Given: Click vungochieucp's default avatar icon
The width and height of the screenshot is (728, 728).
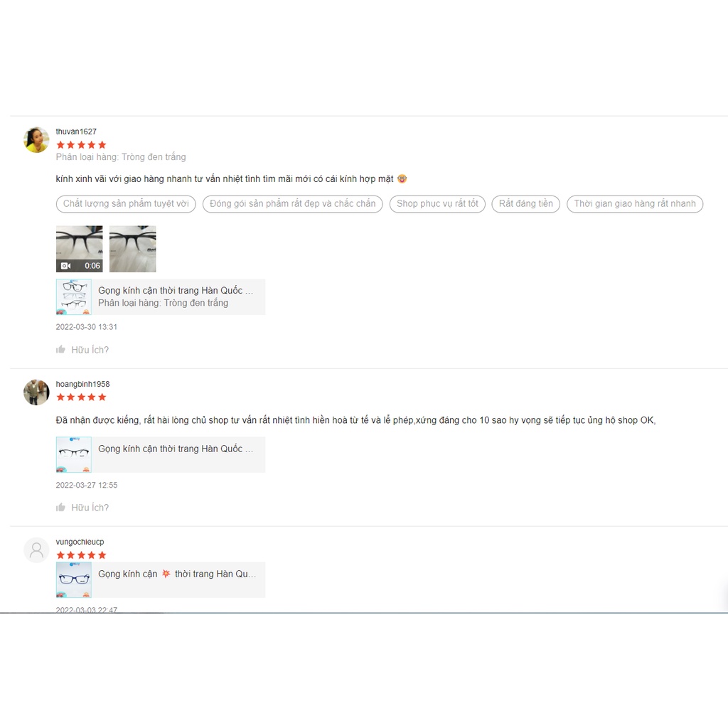Looking at the screenshot, I should pyautogui.click(x=36, y=550).
